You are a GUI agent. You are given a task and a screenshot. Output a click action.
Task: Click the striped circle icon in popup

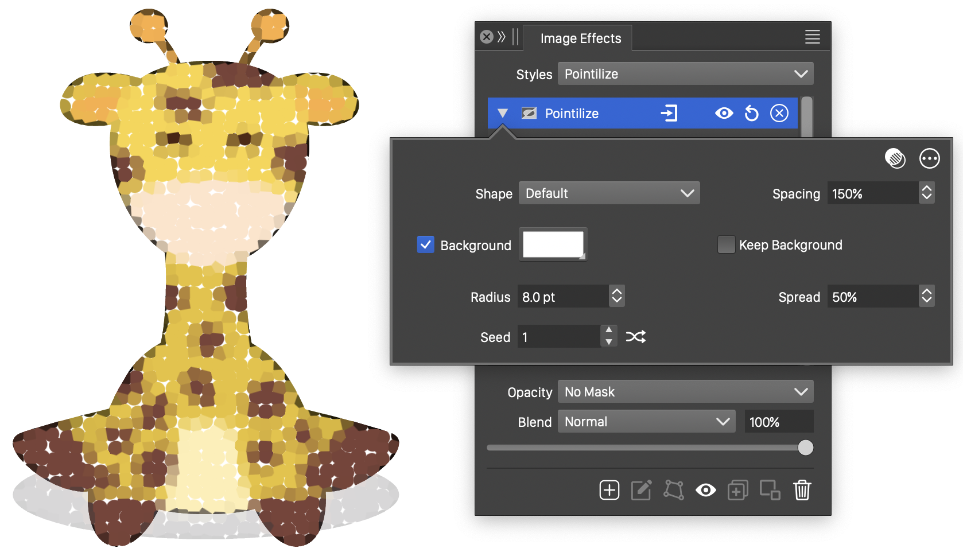[895, 158]
